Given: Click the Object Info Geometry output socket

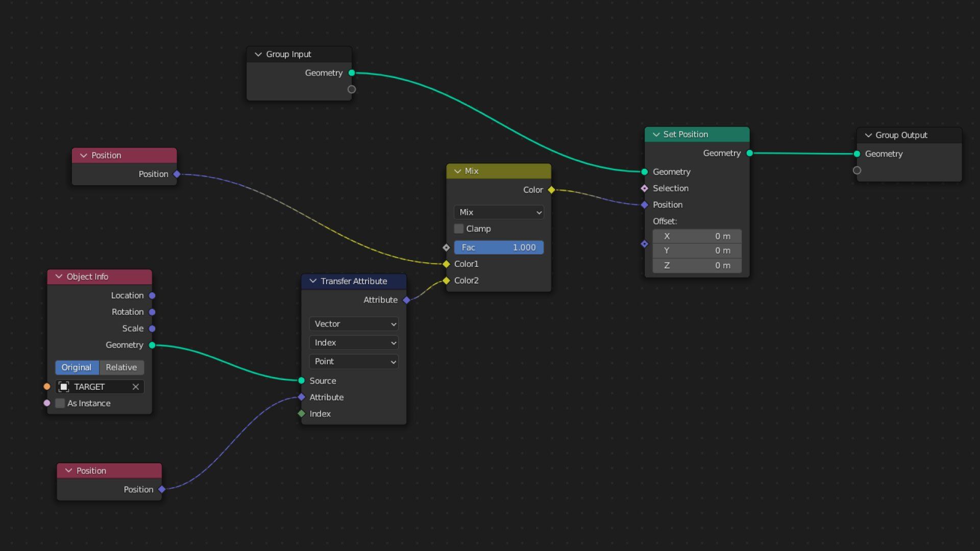Looking at the screenshot, I should coord(152,345).
